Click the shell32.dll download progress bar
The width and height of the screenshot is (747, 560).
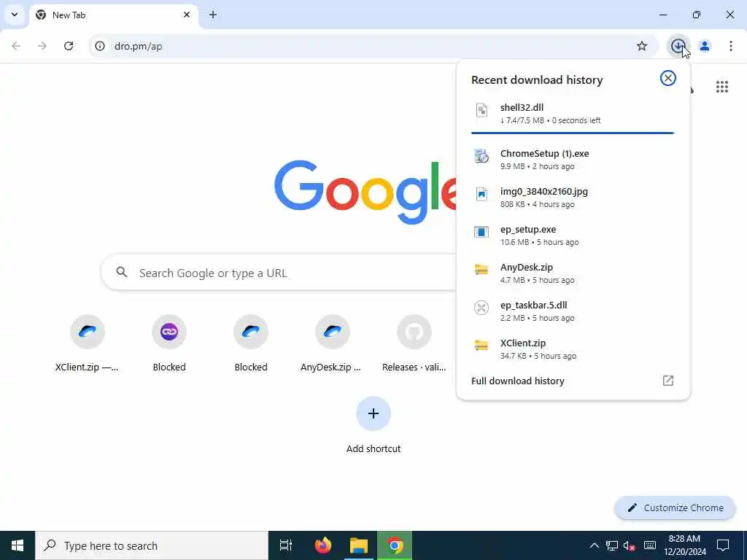[573, 133]
